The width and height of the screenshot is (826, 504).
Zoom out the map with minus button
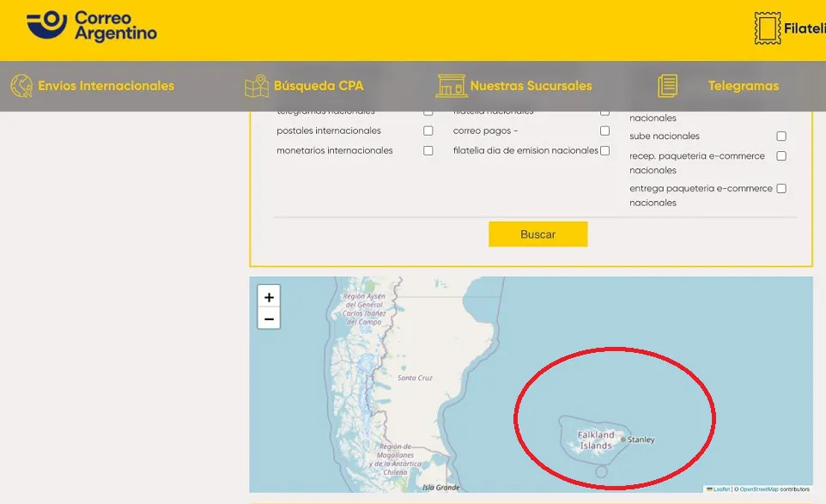click(x=269, y=319)
